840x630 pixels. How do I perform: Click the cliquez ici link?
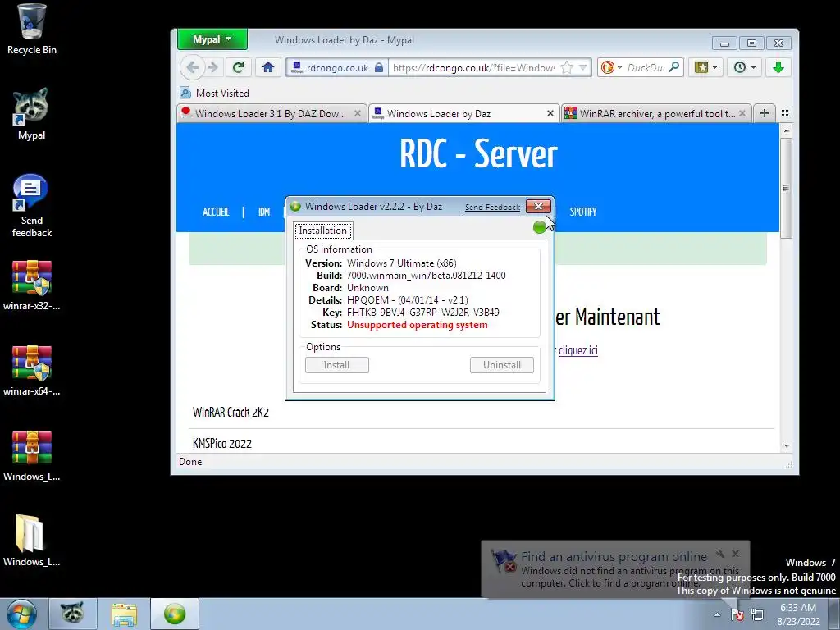coord(578,350)
